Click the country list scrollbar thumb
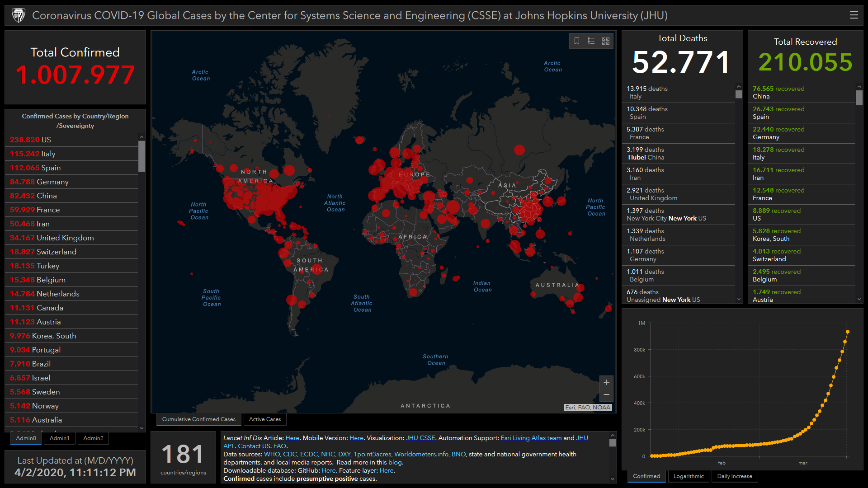868x488 pixels. [x=142, y=156]
